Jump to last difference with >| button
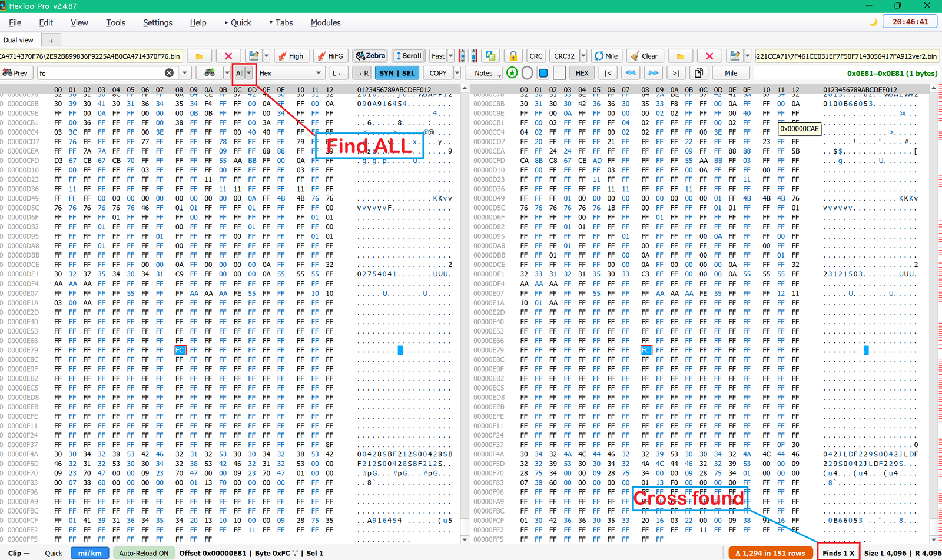The height and width of the screenshot is (560, 942). (x=676, y=73)
